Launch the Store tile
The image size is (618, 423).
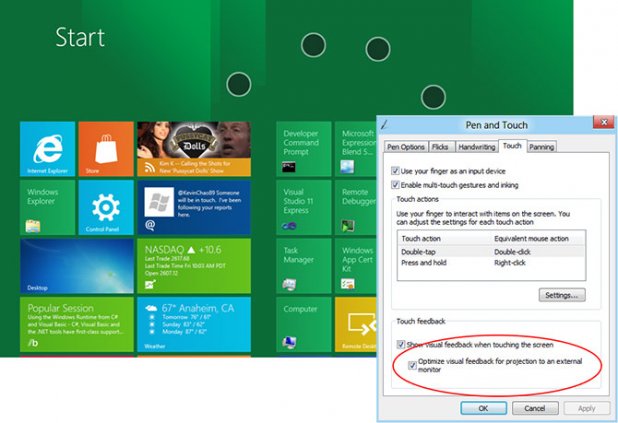click(x=106, y=149)
